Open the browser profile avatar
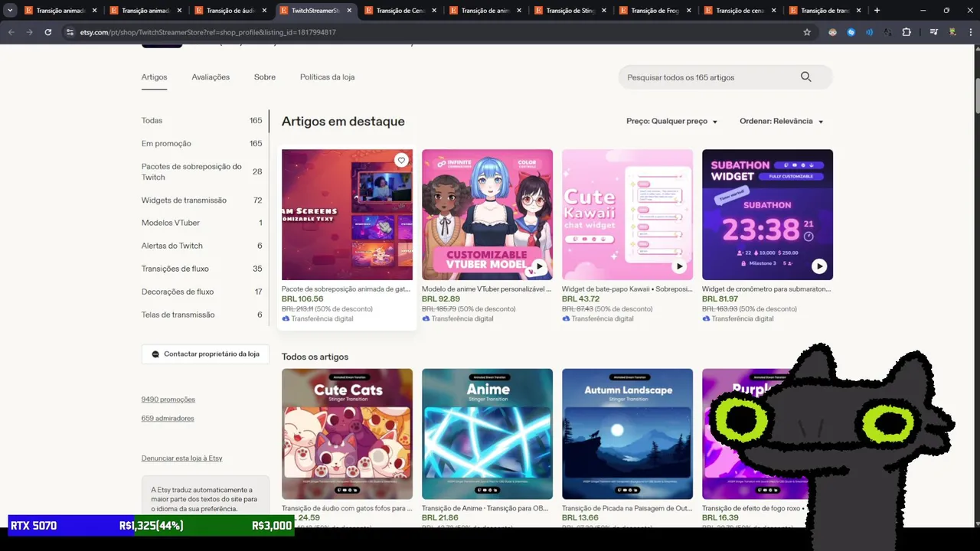Image resolution: width=980 pixels, height=551 pixels. [952, 32]
